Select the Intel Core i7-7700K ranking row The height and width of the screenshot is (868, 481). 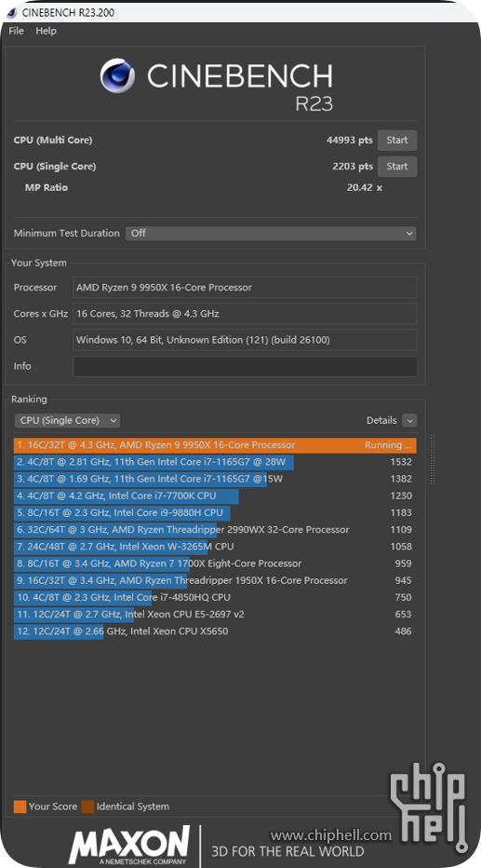pyautogui.click(x=215, y=495)
